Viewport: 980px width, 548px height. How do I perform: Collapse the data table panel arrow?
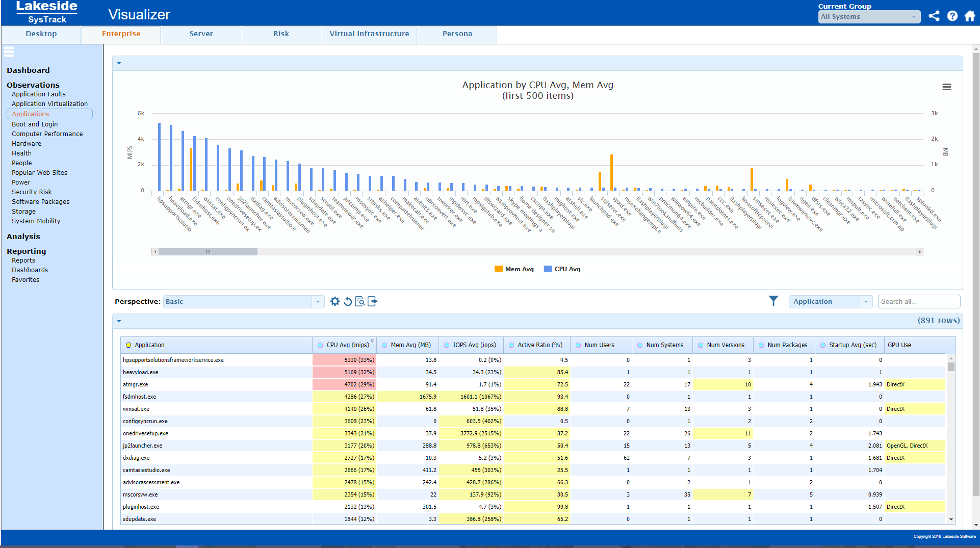[119, 321]
